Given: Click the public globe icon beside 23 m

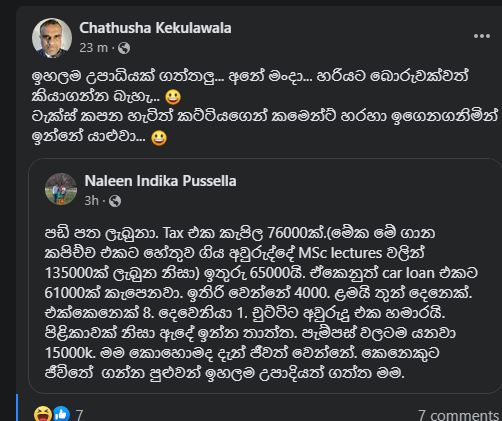Looking at the screenshot, I should coord(124,48).
